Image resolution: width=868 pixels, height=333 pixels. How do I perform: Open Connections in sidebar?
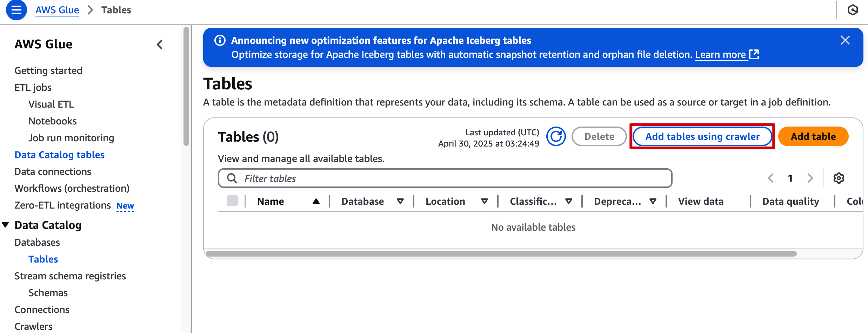point(42,310)
